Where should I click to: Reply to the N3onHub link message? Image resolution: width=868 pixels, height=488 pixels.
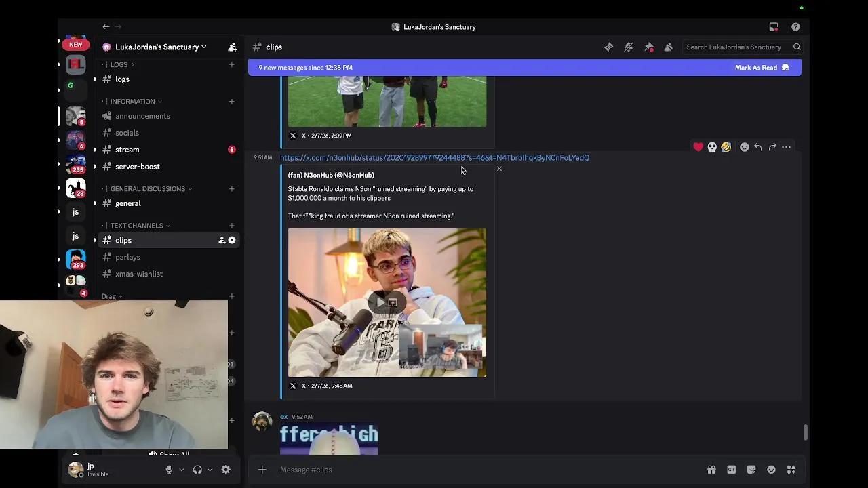(x=758, y=147)
